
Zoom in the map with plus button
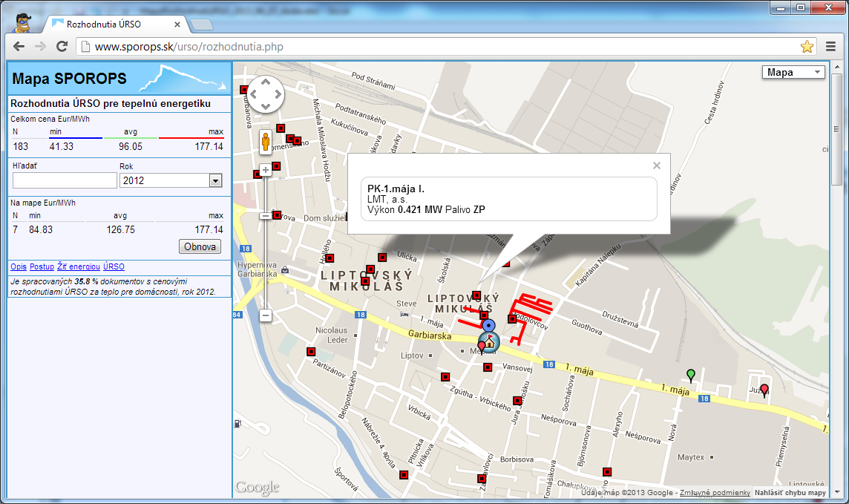(266, 170)
